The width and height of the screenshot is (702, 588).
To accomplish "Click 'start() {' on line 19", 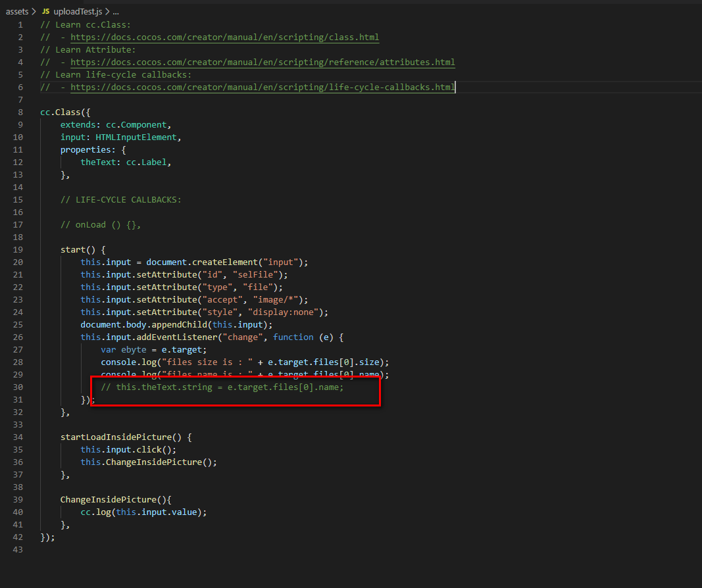I will 83,250.
